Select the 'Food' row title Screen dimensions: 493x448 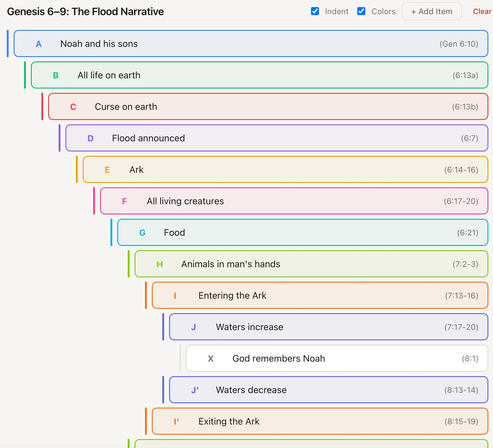pyautogui.click(x=174, y=233)
